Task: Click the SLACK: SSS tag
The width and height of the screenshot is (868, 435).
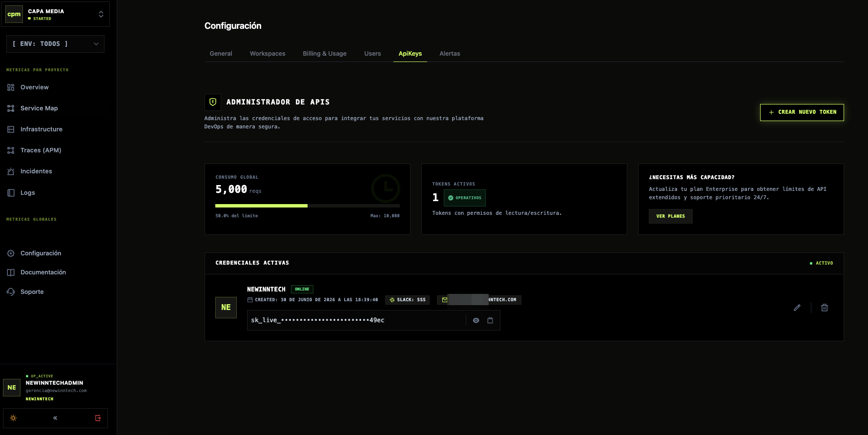Action: pos(408,300)
